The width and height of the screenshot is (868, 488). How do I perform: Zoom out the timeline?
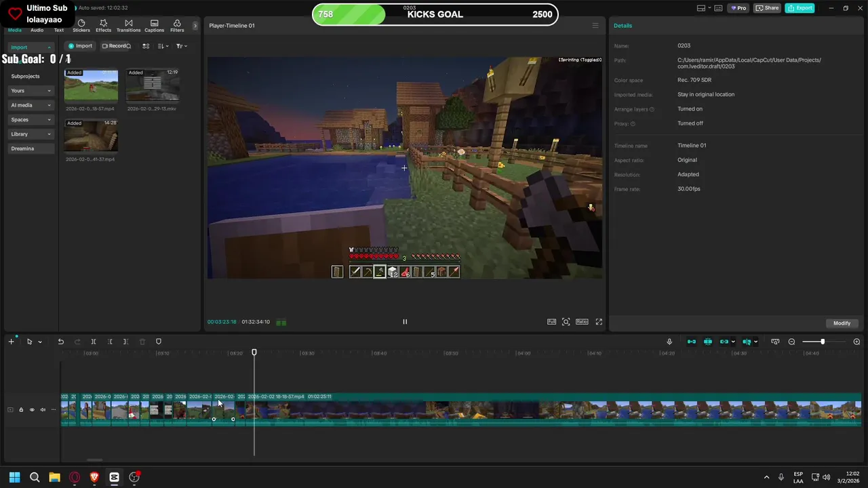(x=791, y=342)
